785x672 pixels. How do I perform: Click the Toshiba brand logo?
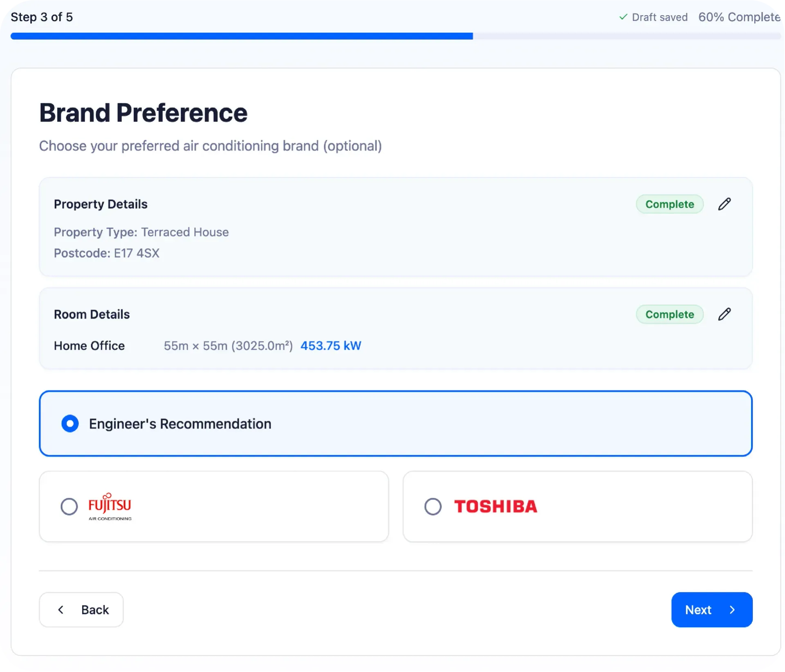(x=496, y=506)
